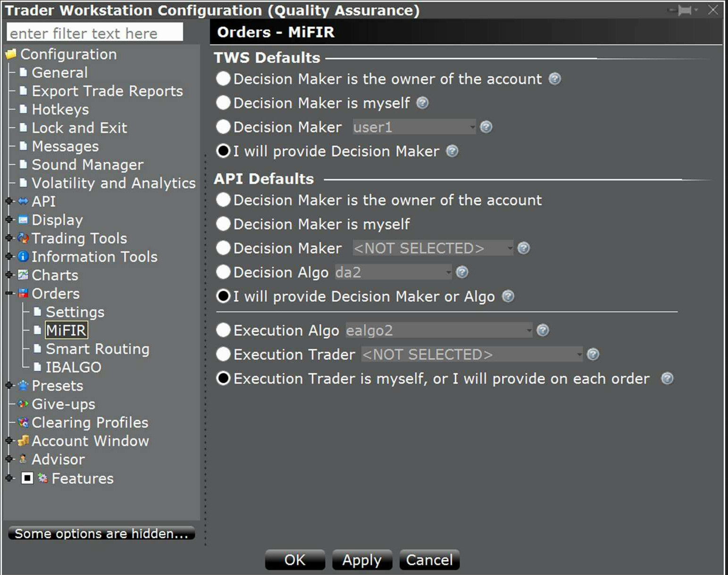Click 'Some options are hidden...' button
Screen dimensions: 728x575
point(101,533)
